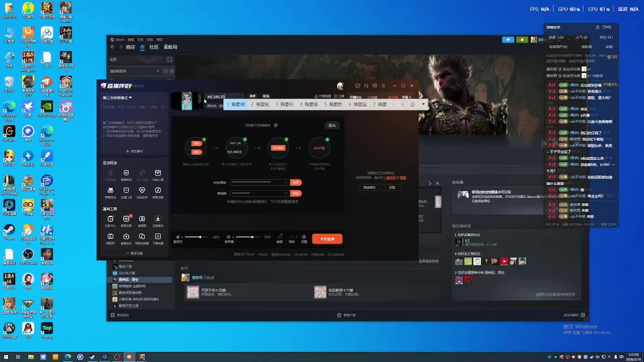Screen dimensions: 644x362
Task: Select IME candidate 1 我要找
Action: pos(236,104)
